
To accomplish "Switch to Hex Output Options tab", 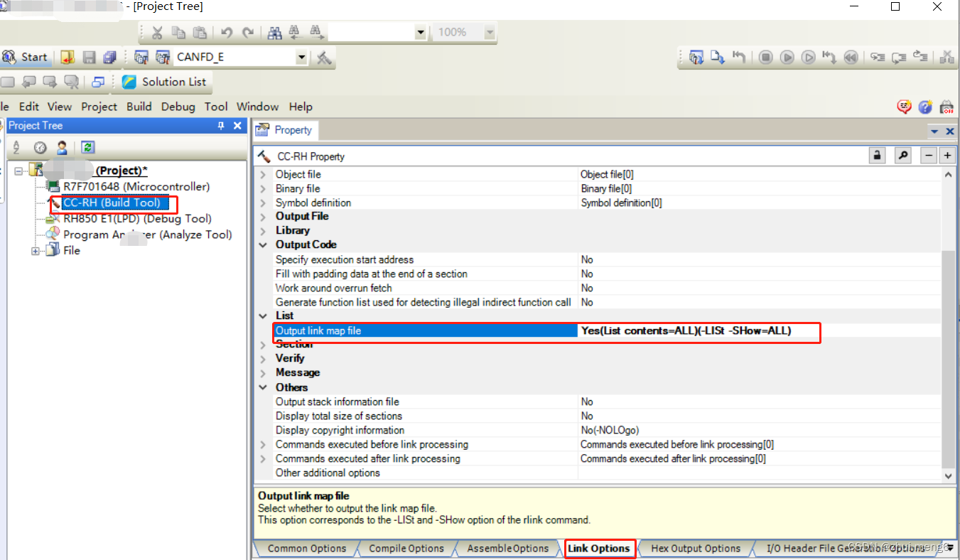I will [x=696, y=549].
